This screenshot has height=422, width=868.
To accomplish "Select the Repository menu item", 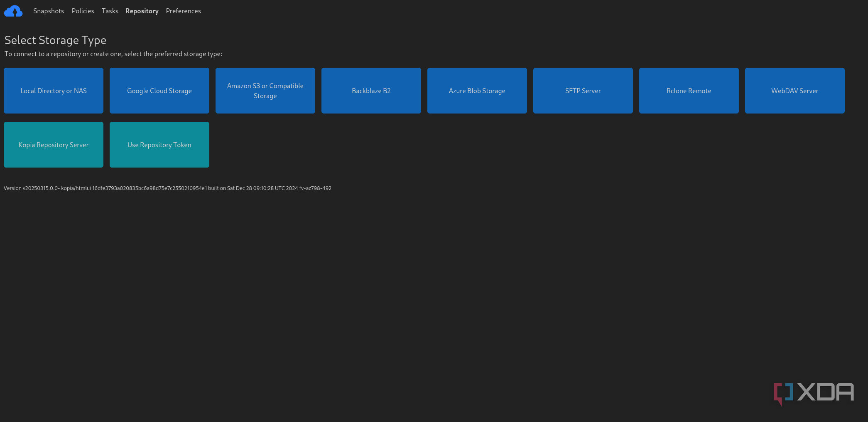I will click(x=142, y=11).
